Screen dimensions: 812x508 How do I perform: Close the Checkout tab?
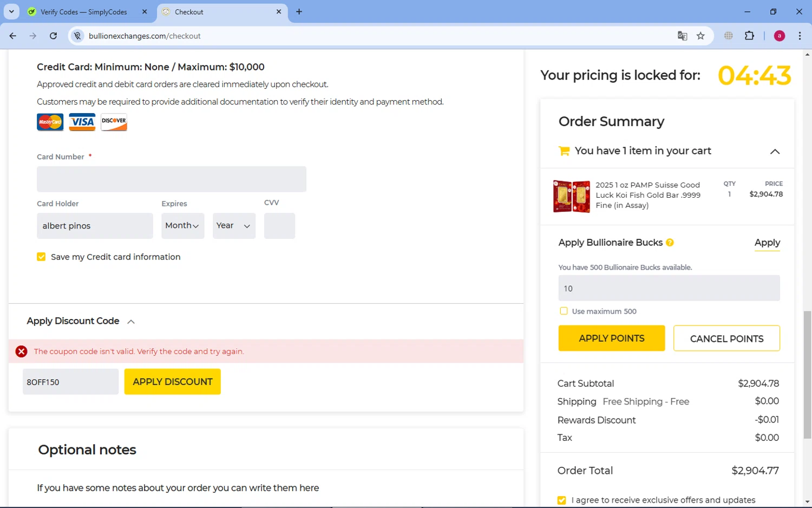[279, 11]
